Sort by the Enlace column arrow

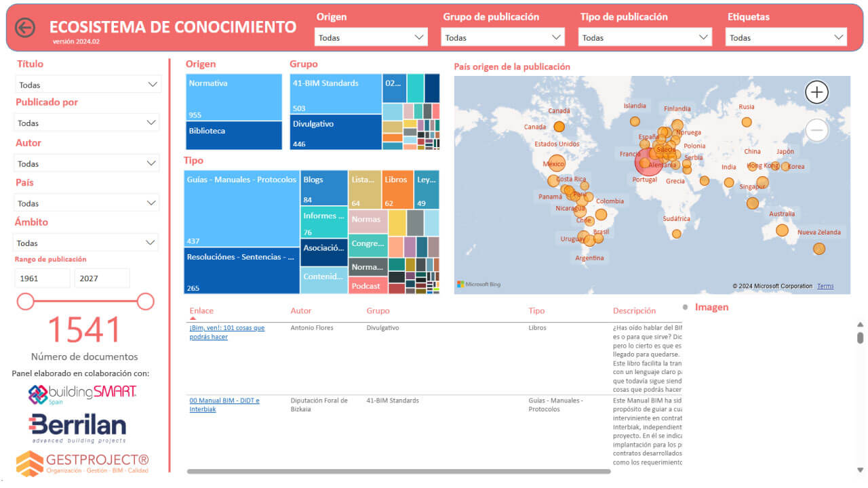tap(193, 319)
